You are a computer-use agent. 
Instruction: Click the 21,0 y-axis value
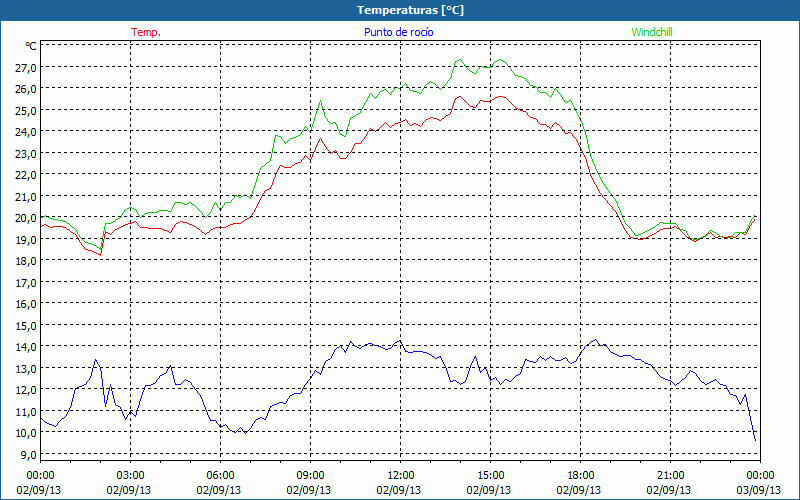tap(27, 196)
